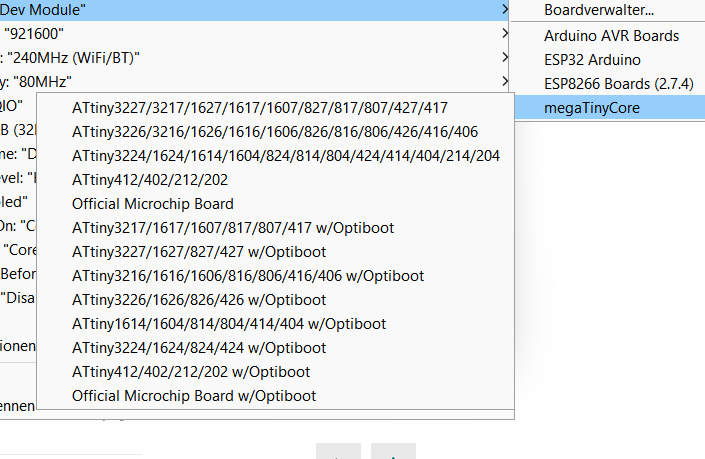Screen dimensions: 705x459
Task: Open ESP8266 Boards (2.7.4) submenu
Action: pyautogui.click(x=608, y=84)
